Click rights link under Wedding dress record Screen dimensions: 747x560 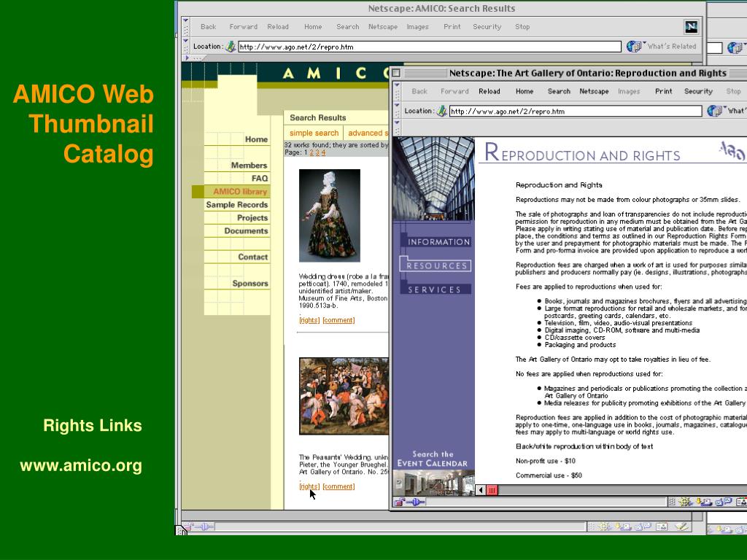click(309, 320)
